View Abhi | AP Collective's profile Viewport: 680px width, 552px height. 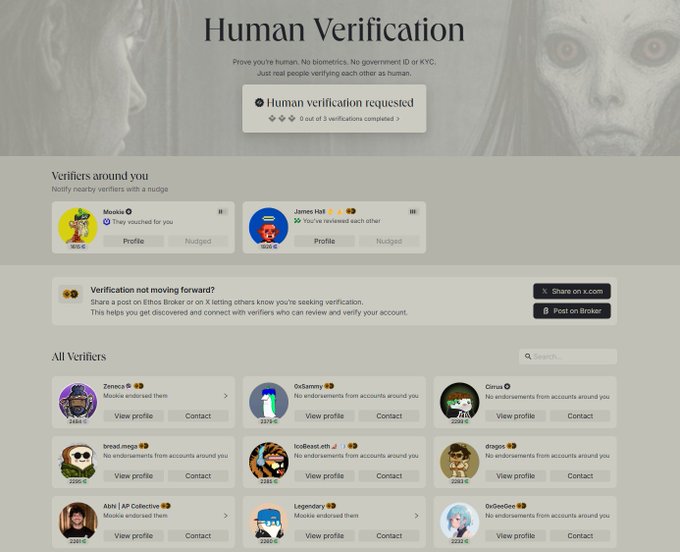point(134,536)
